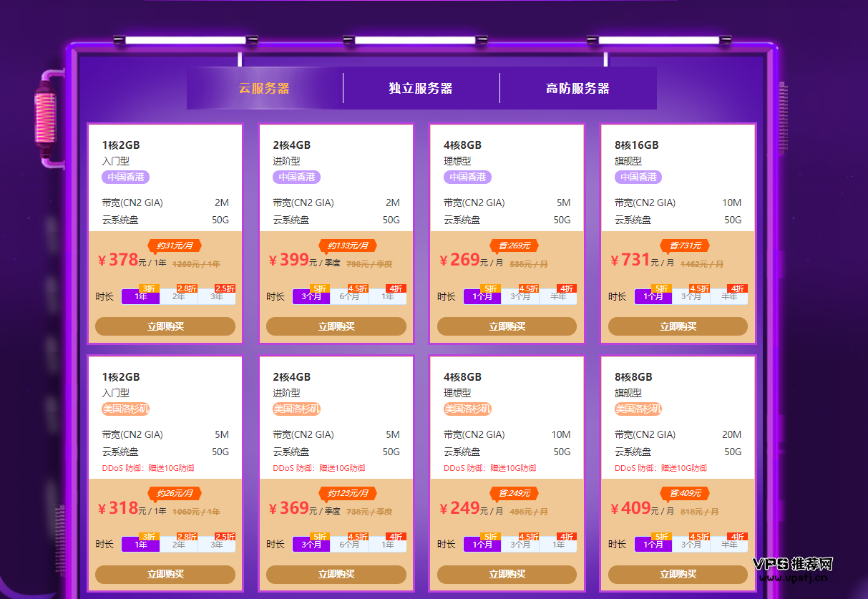Click 立即购买 on the Los Angeles 1核2GB card

coord(165,574)
